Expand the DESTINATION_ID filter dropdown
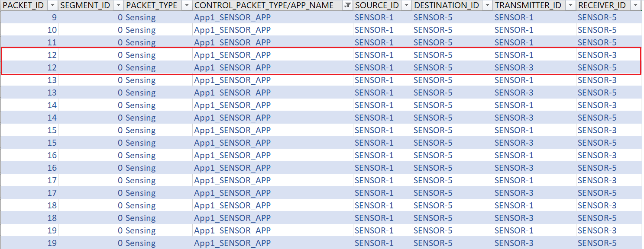This screenshot has width=644, height=249. [x=487, y=5]
